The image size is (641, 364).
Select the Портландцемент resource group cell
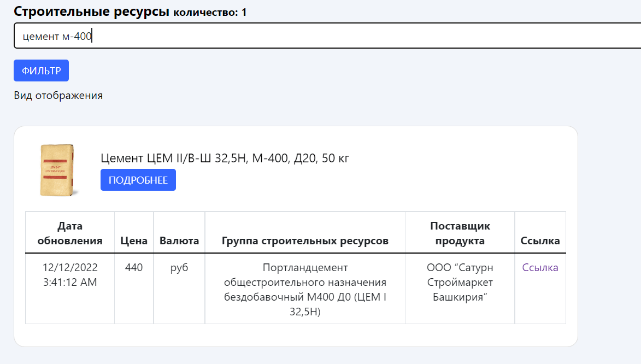[305, 290]
